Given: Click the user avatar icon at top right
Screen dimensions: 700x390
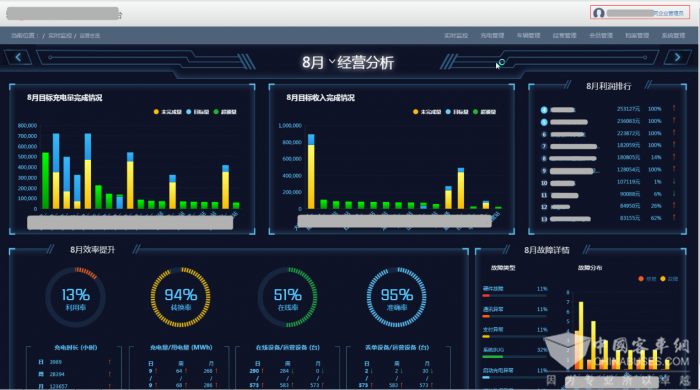Looking at the screenshot, I should [599, 13].
